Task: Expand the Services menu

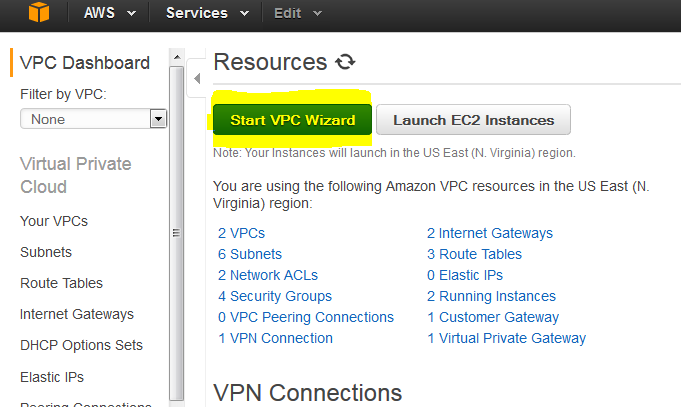Action: click(208, 13)
